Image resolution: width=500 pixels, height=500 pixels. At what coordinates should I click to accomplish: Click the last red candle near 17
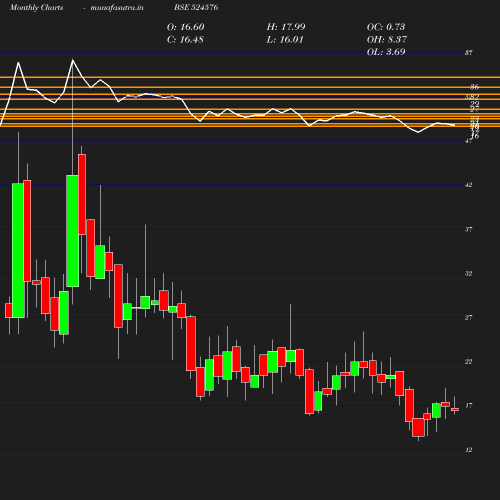pyautogui.click(x=455, y=409)
